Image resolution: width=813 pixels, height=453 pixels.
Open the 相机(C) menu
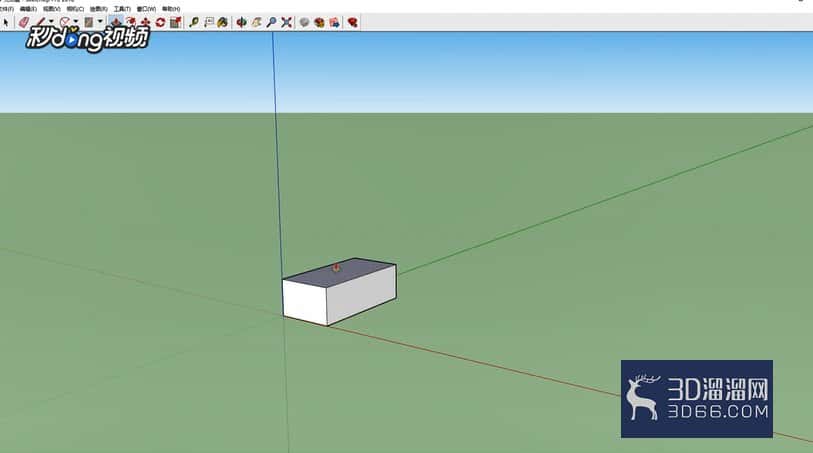[x=75, y=9]
